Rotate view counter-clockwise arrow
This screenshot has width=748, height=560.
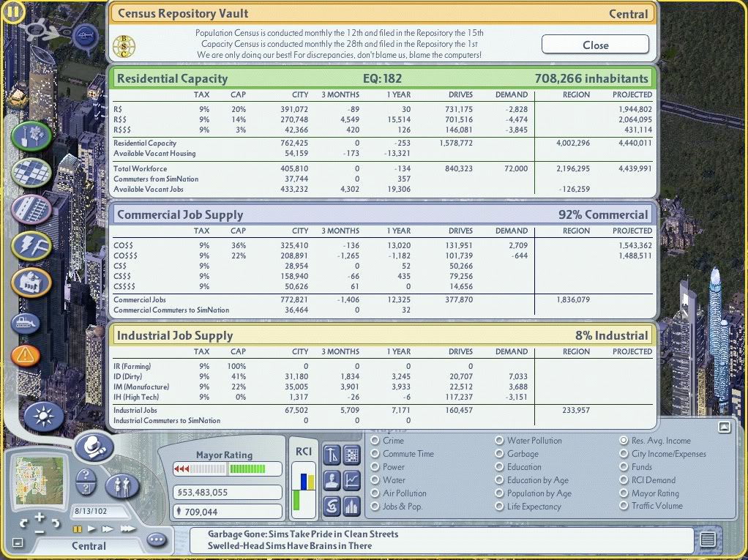coord(23,524)
